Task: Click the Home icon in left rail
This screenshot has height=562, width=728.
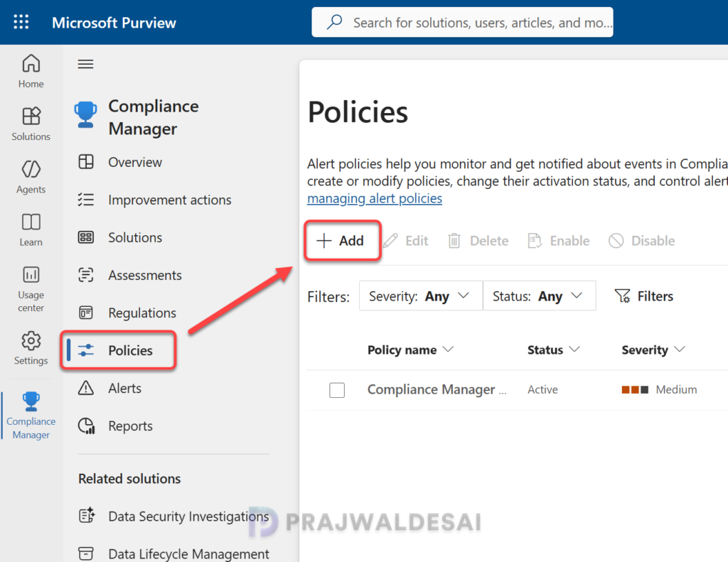Action: point(31,63)
